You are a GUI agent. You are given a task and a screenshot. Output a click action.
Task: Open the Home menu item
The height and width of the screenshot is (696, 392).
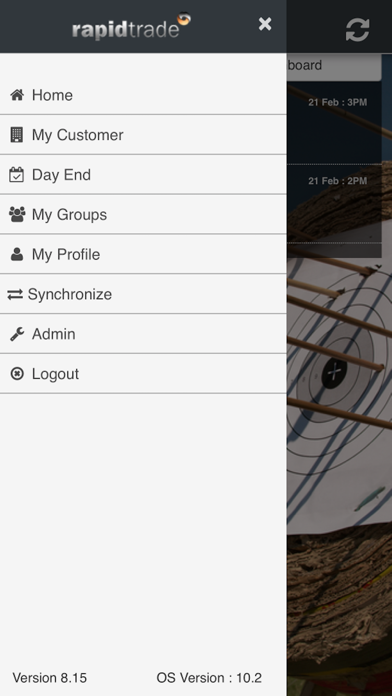coord(143,95)
